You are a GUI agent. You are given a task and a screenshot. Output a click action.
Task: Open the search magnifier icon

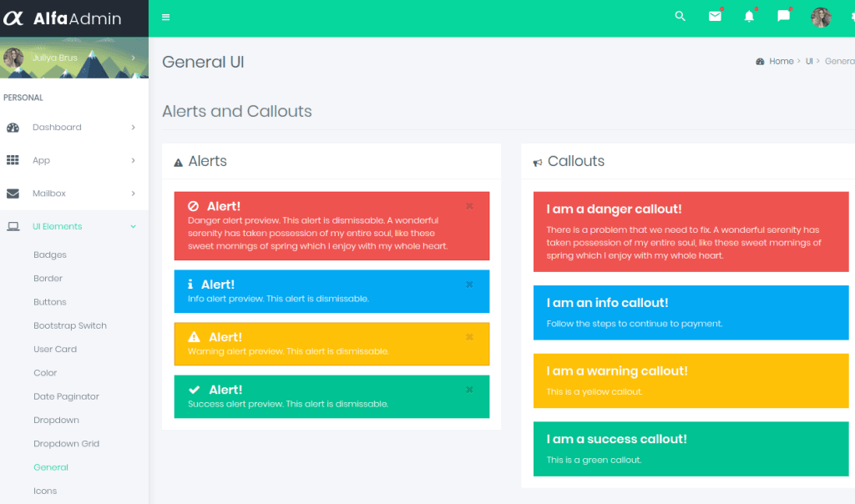(680, 17)
